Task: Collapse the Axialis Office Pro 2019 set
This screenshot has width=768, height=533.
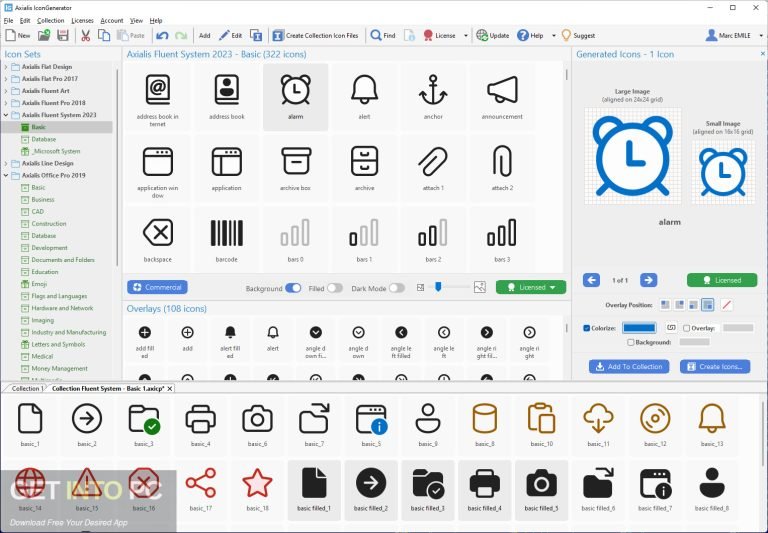Action: click(6, 175)
